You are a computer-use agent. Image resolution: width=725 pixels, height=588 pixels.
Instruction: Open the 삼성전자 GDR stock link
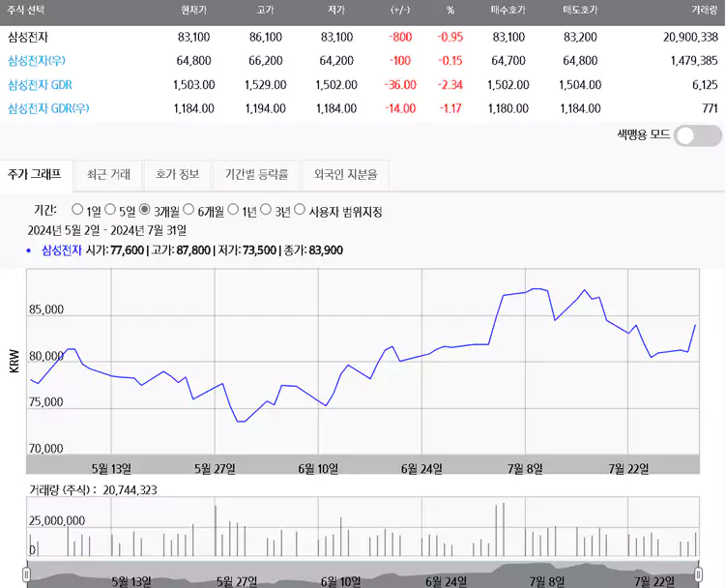tap(40, 85)
